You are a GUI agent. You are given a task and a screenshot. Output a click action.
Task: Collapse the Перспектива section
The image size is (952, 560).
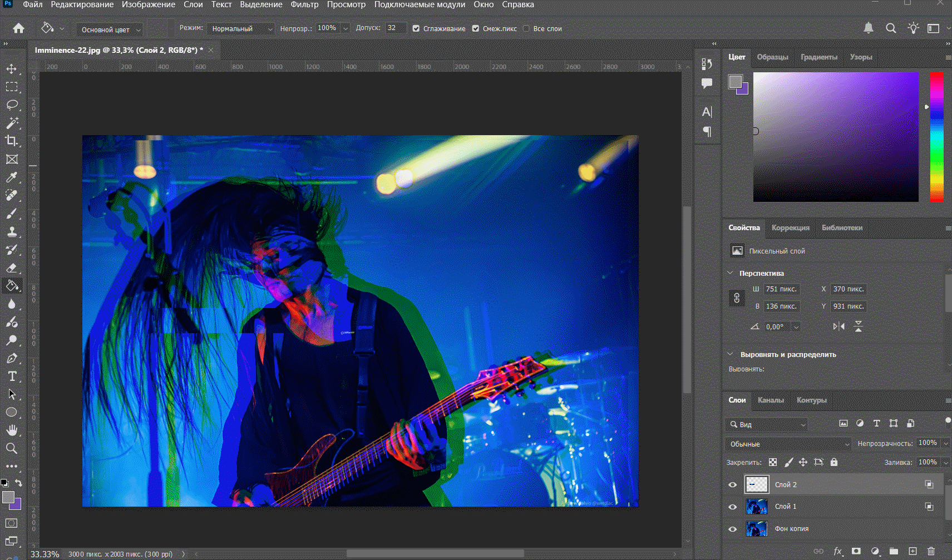(x=731, y=273)
